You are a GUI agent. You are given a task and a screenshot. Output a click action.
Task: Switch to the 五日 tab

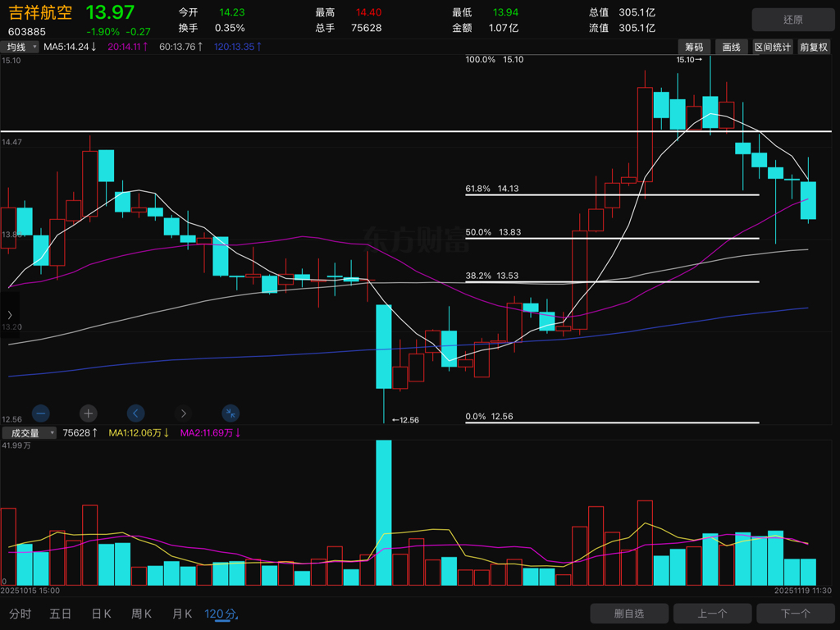click(60, 614)
